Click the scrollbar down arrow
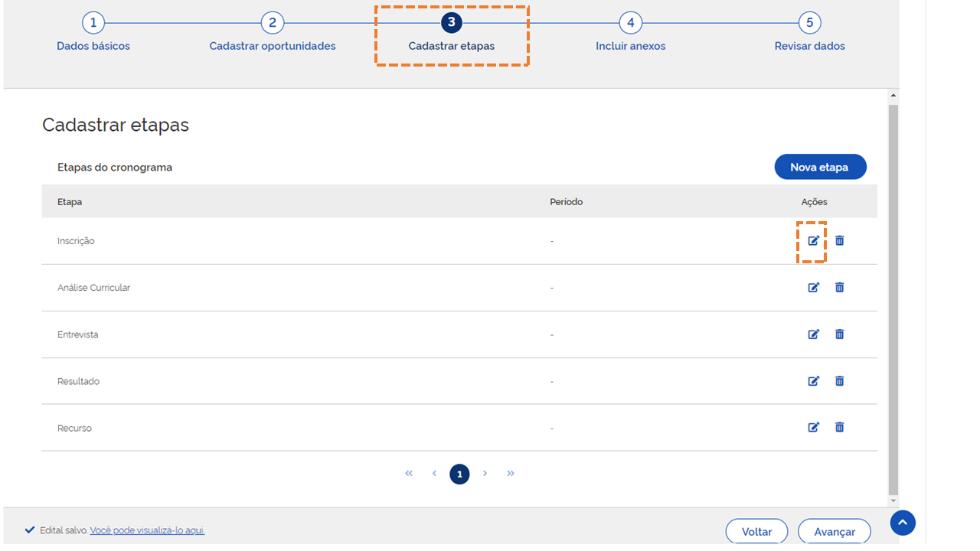 (893, 501)
